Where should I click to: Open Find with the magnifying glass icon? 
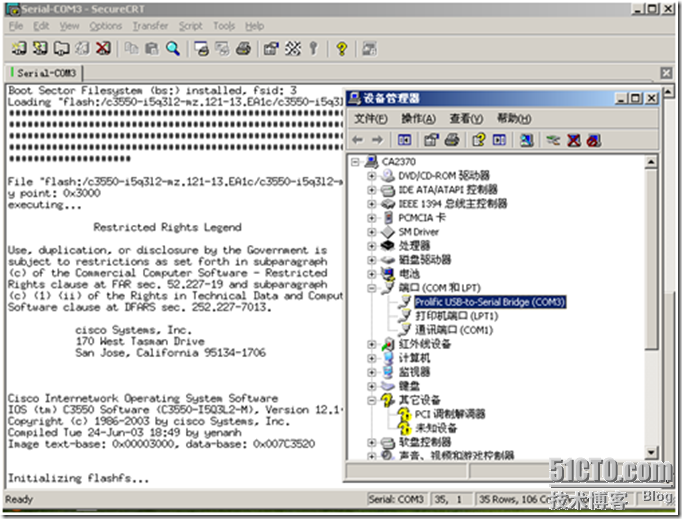pos(173,48)
